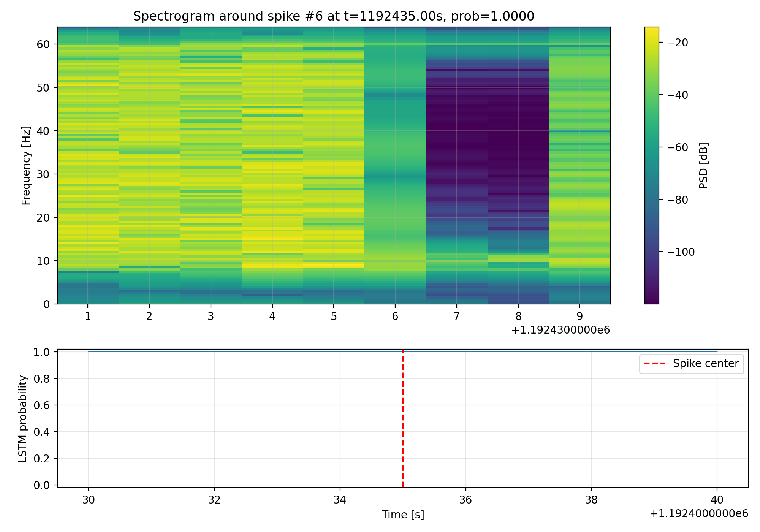Click the PSD colorbar gradient

coord(652,165)
